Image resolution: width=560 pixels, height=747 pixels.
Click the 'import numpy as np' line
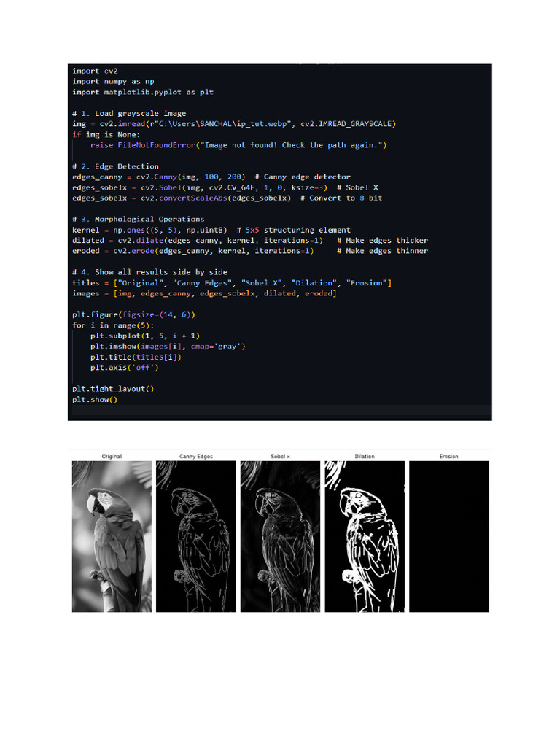pyautogui.click(x=113, y=82)
